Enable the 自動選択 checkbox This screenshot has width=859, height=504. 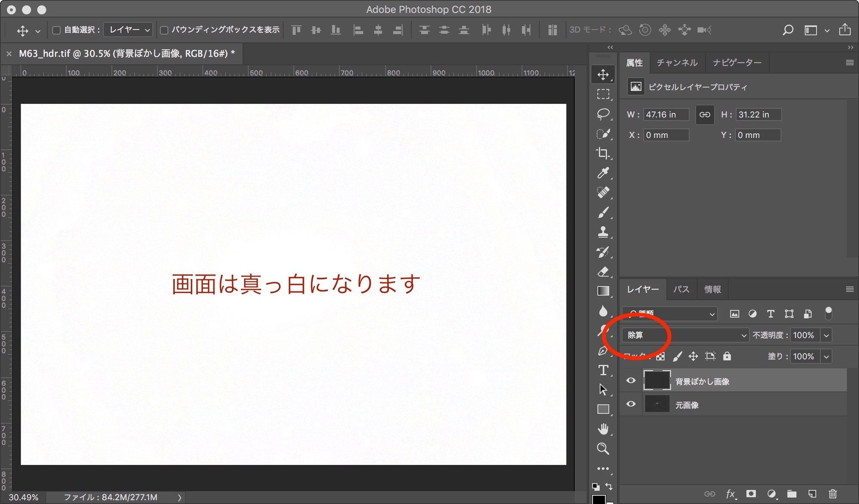coord(56,30)
